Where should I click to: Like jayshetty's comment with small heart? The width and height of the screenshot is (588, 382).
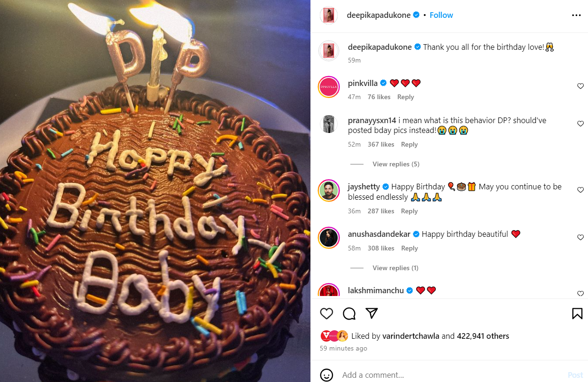point(580,190)
